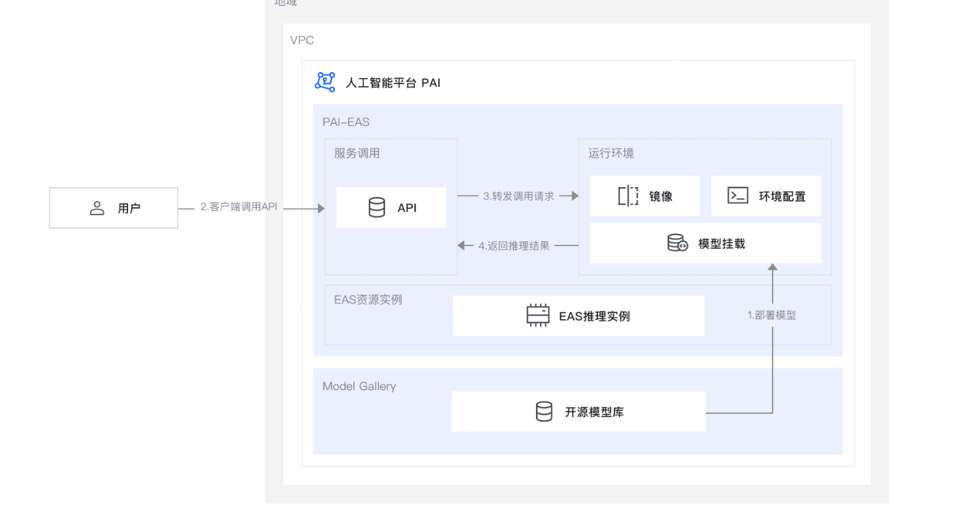Click the 服务调用 label

click(x=357, y=153)
